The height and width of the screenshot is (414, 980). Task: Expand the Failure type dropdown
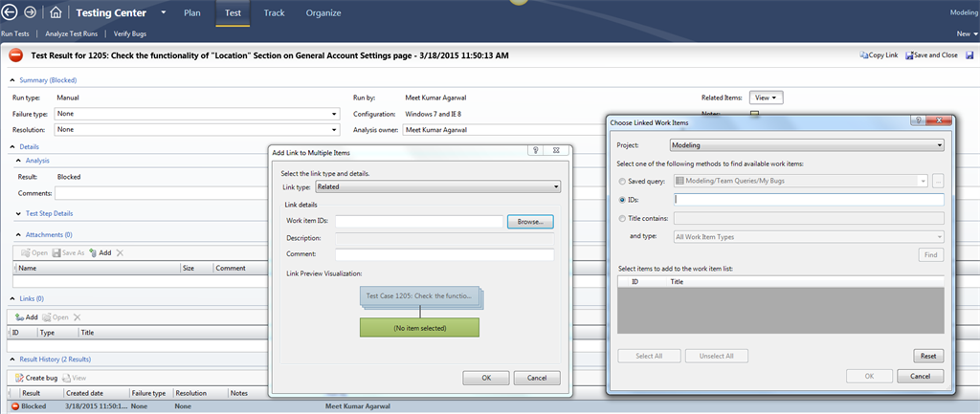(x=196, y=113)
